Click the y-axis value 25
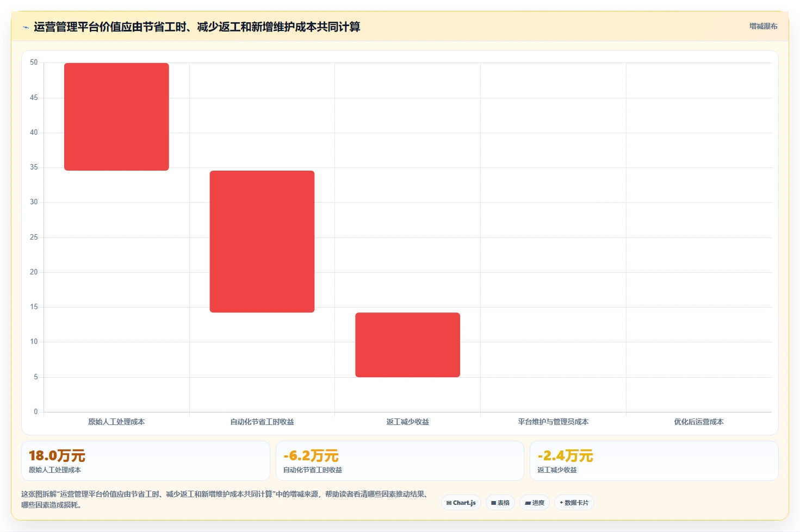The image size is (800, 532). click(x=34, y=237)
